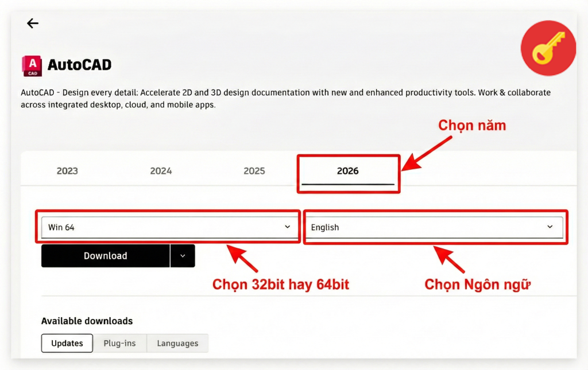This screenshot has width=588, height=370.
Task: Switch to the 2024 version tab
Action: [161, 171]
